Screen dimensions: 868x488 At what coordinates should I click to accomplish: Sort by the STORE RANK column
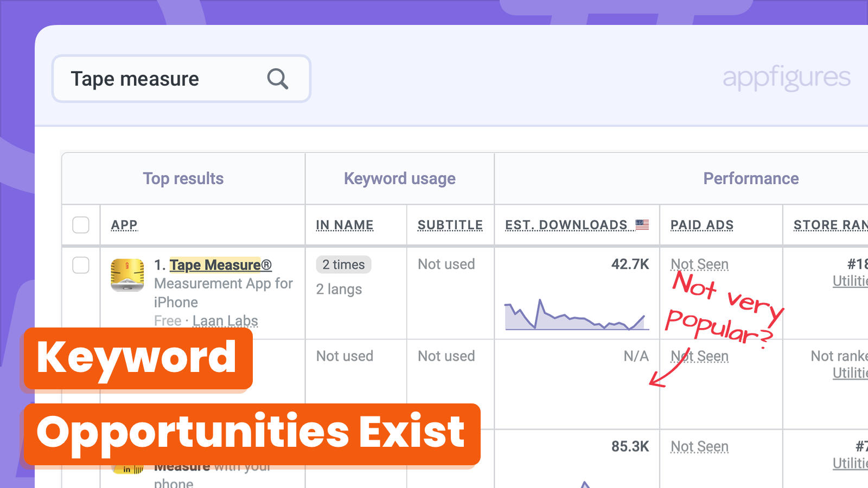coord(831,224)
